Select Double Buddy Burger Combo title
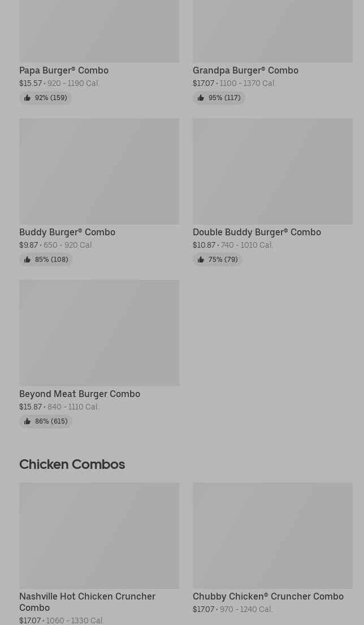The image size is (364, 625). pyautogui.click(x=257, y=232)
